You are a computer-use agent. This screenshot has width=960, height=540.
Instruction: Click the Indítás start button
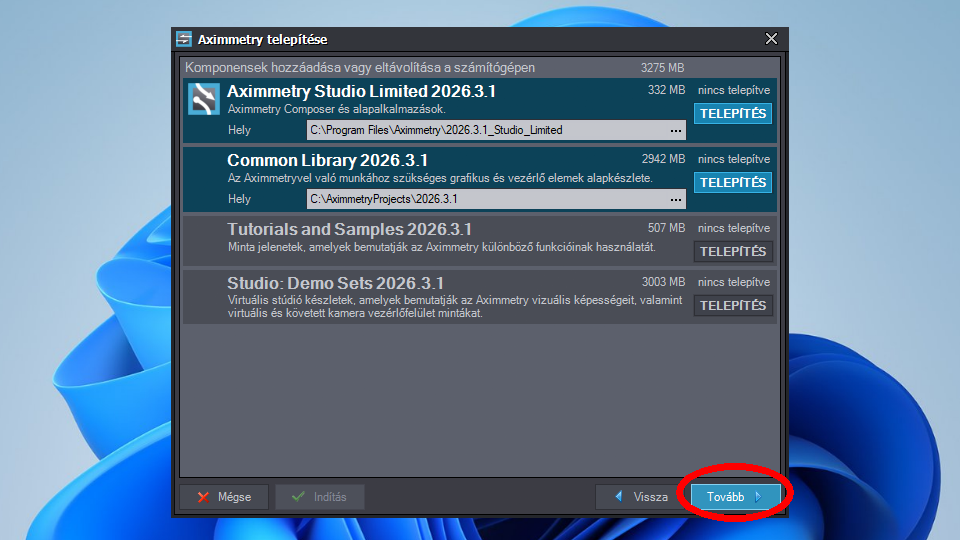point(320,497)
